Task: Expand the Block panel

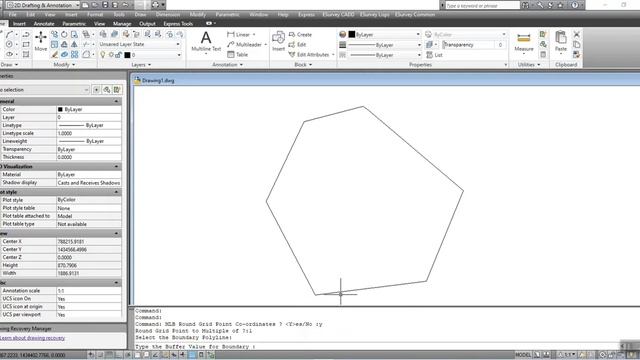Action: [303, 64]
